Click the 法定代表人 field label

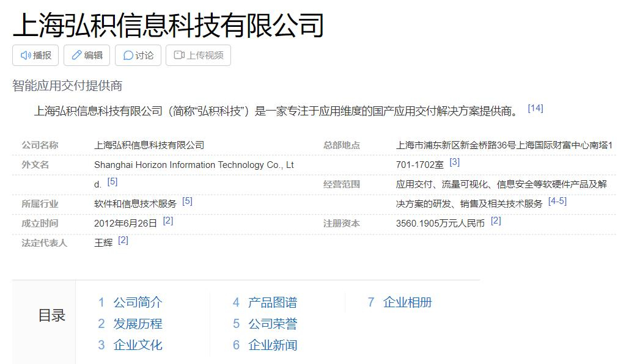tap(45, 243)
